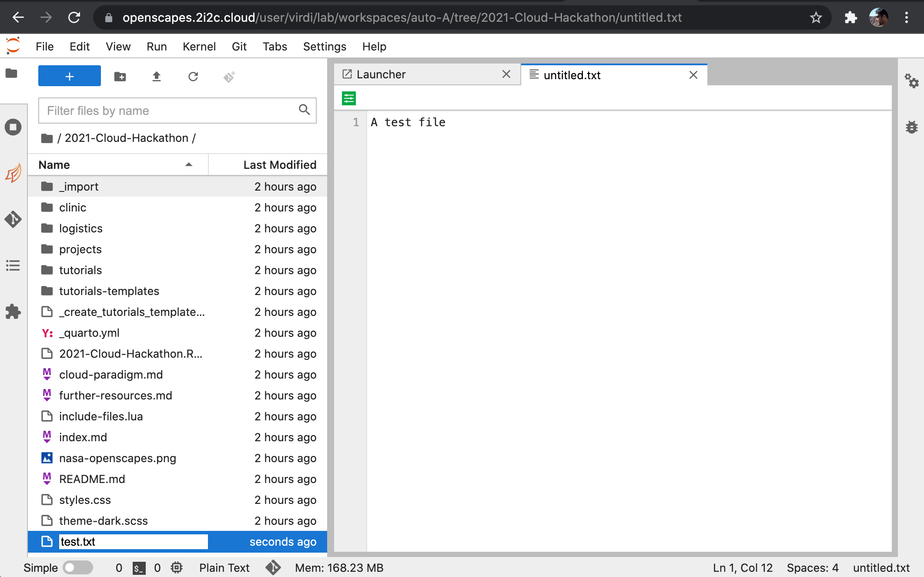Open the tutorials folder
The height and width of the screenshot is (577, 924).
[80, 270]
